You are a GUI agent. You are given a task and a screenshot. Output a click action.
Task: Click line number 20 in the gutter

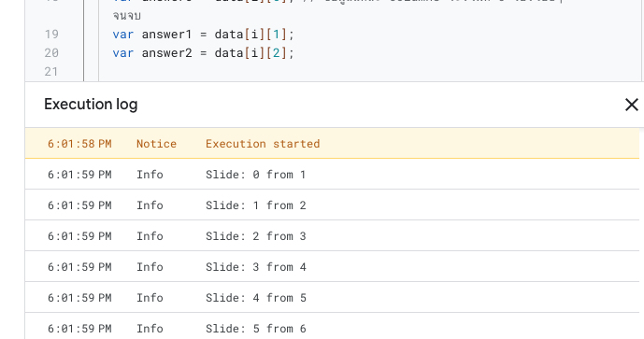[51, 53]
